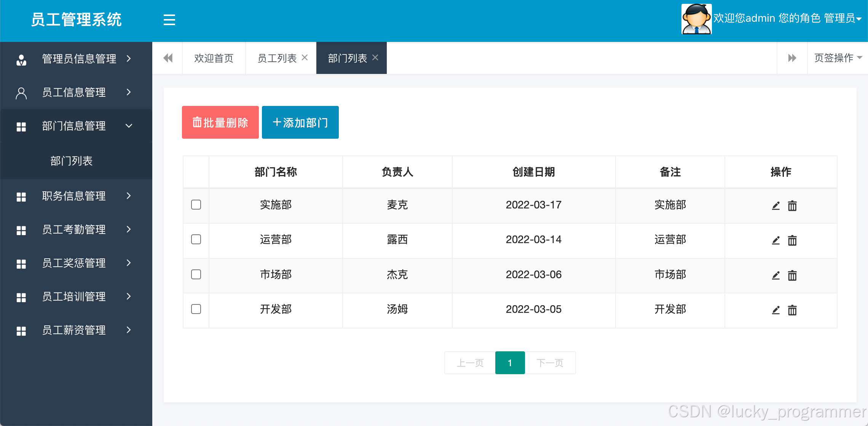Click the hamburger menu icon in header
This screenshot has width=868, height=426.
tap(169, 20)
